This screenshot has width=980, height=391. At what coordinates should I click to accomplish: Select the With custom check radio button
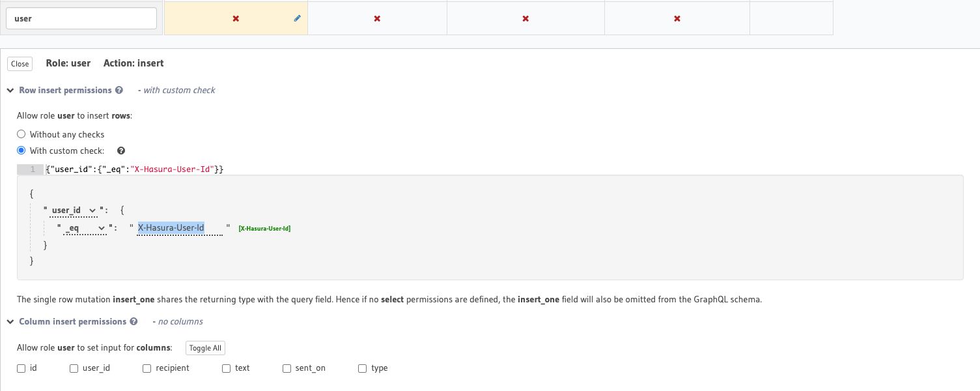pos(21,150)
